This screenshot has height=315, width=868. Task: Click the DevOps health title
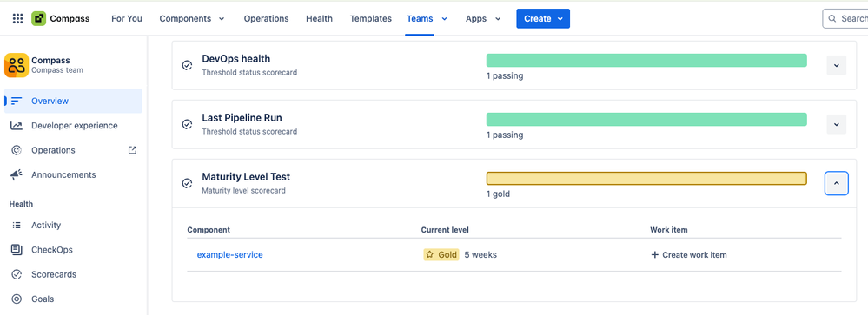[235, 59]
